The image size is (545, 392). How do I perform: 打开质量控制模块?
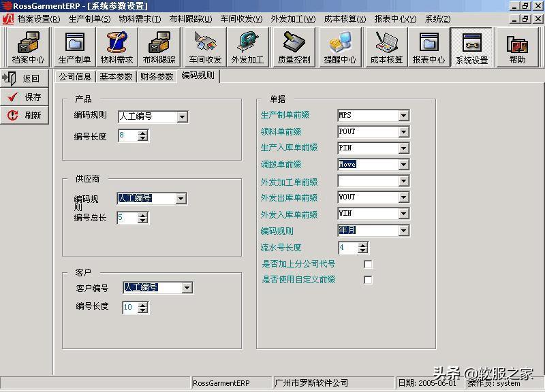(292, 46)
